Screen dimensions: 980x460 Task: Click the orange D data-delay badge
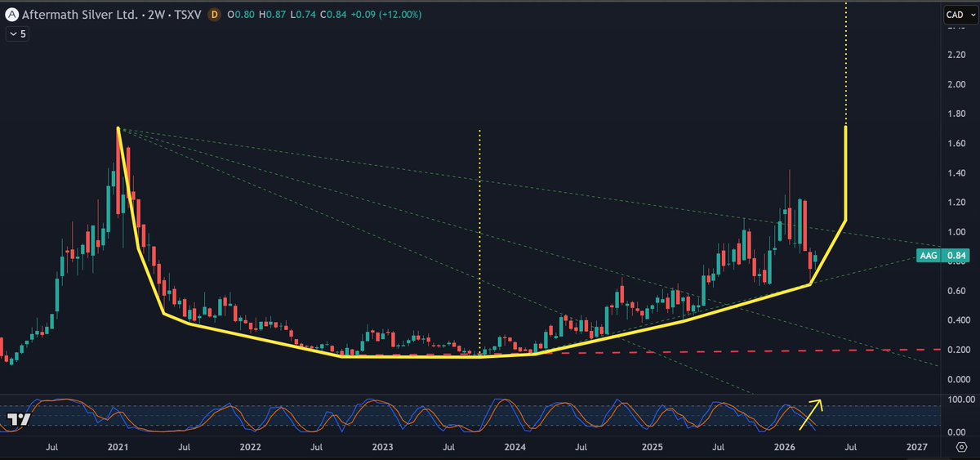(x=214, y=15)
